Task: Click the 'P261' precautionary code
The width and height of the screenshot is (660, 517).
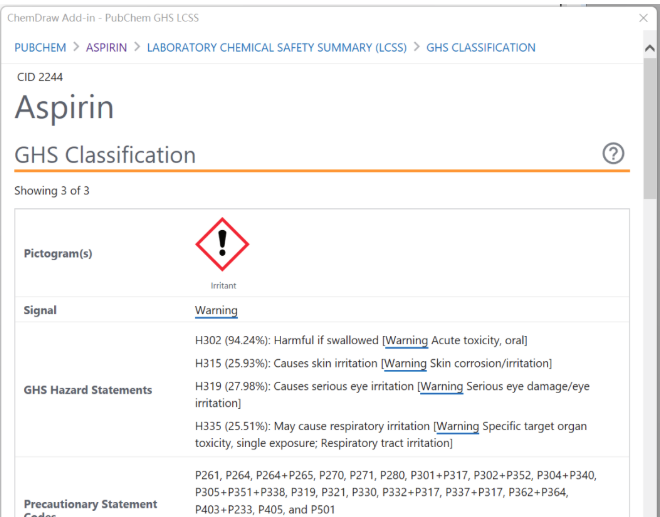Action: (x=207, y=475)
